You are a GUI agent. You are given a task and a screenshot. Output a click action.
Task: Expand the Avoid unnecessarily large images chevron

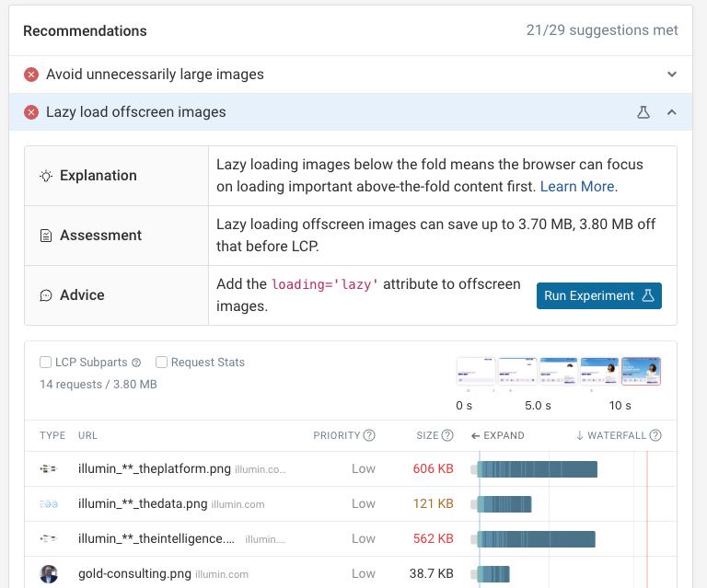coord(672,75)
